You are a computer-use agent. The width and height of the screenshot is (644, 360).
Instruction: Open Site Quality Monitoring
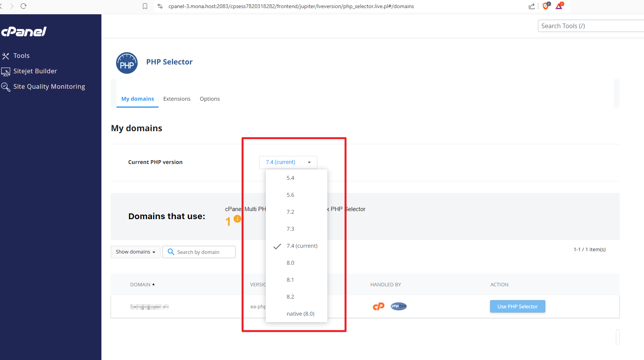coord(49,86)
